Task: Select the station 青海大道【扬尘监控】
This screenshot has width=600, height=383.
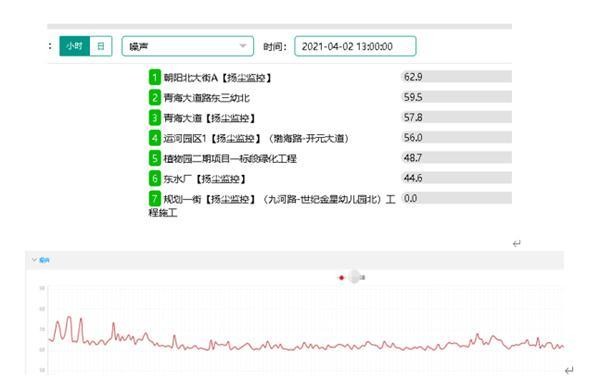Action: point(210,118)
